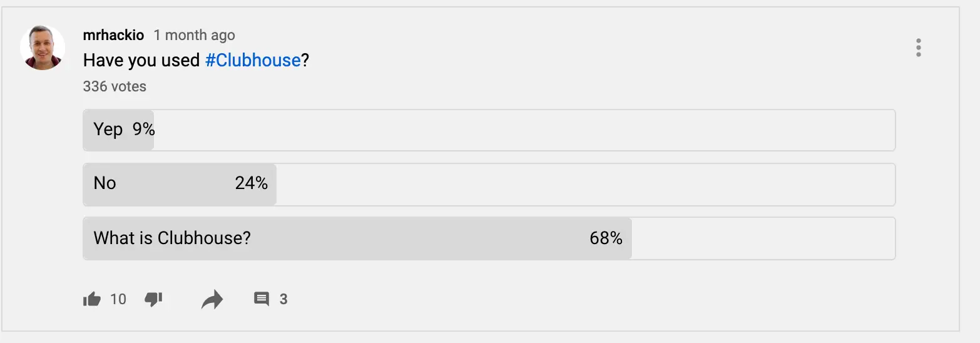Click the 9% result label

pyautogui.click(x=144, y=130)
